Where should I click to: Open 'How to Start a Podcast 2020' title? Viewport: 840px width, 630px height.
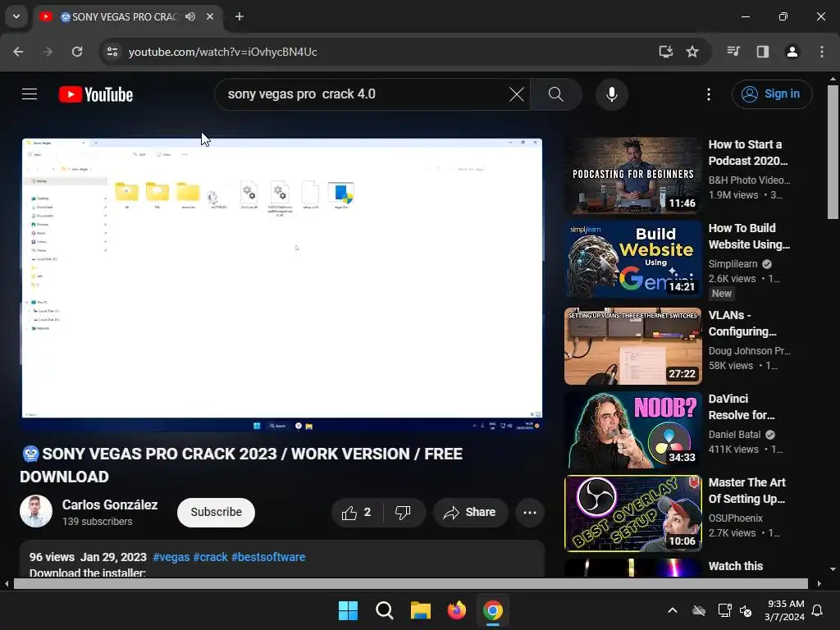[748, 153]
